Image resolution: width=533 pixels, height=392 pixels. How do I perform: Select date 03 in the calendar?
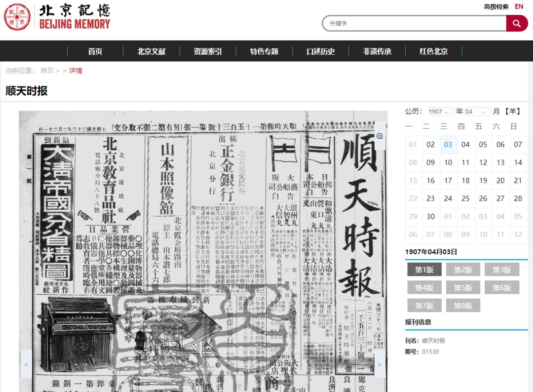point(448,144)
